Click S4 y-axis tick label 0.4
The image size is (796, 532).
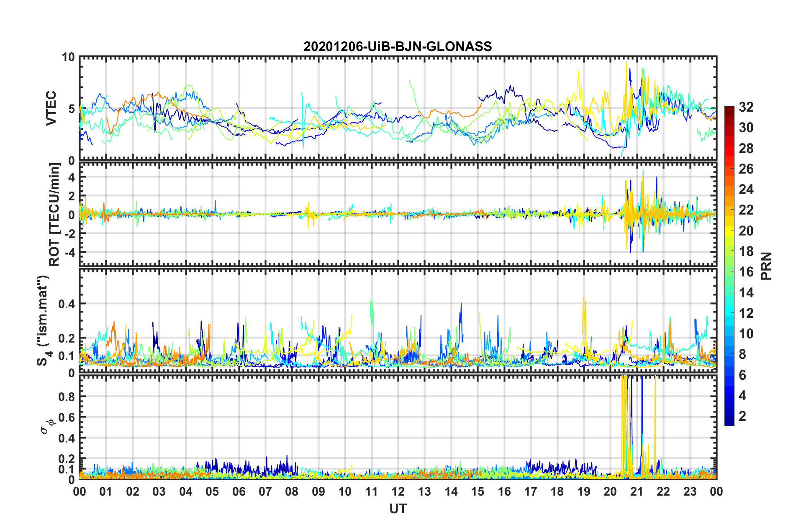(x=67, y=304)
